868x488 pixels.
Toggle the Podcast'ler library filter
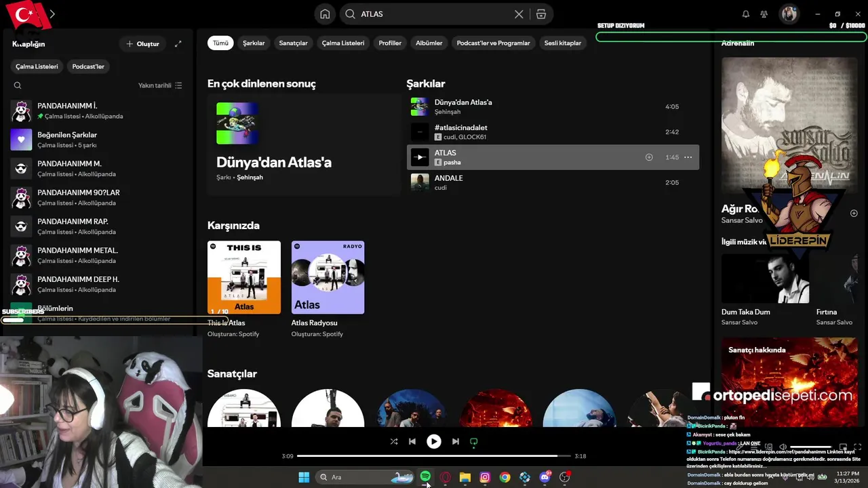88,66
